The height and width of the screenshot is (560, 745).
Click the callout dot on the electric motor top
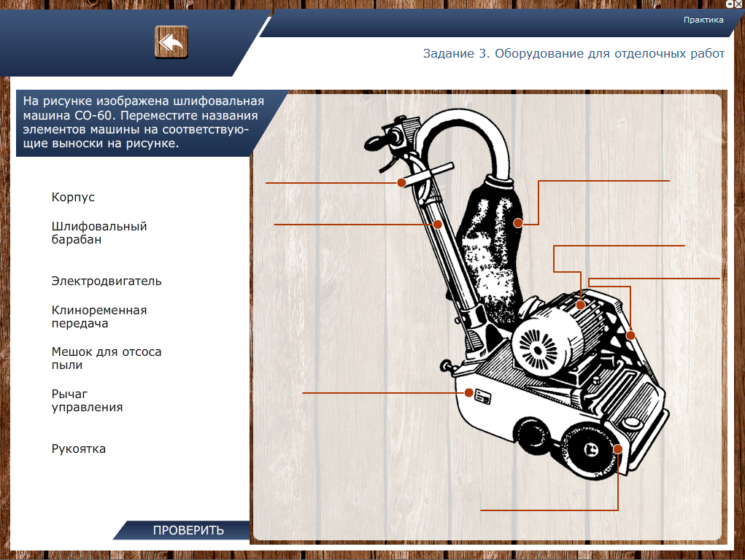tap(581, 305)
